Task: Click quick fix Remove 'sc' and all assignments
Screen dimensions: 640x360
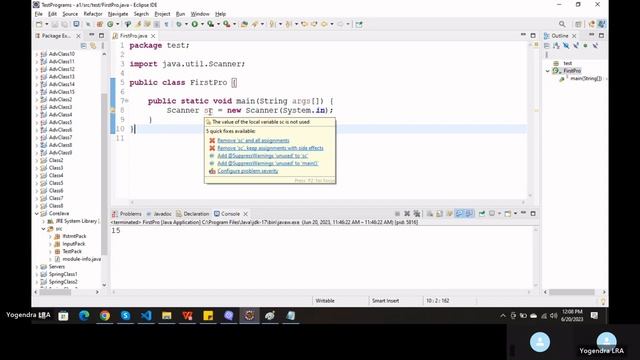Action: (253, 140)
